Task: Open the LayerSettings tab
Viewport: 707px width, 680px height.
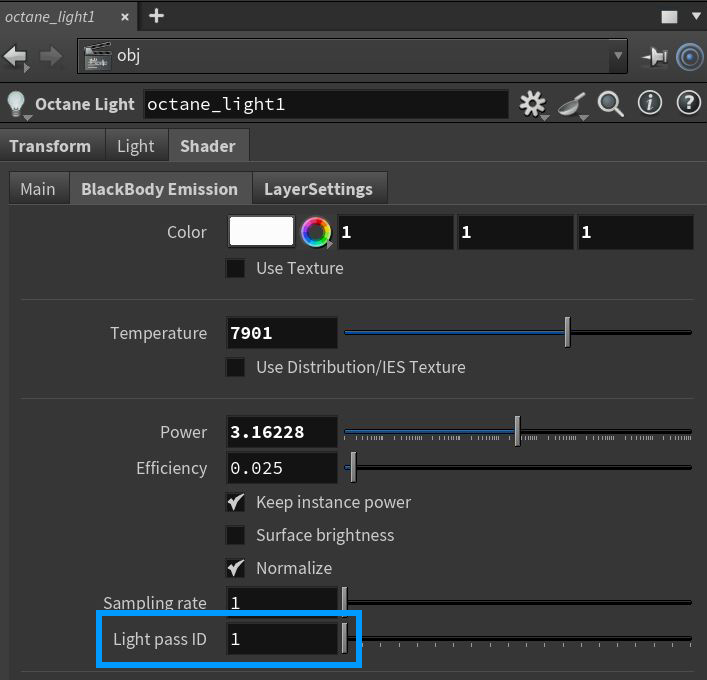Action: tap(318, 188)
